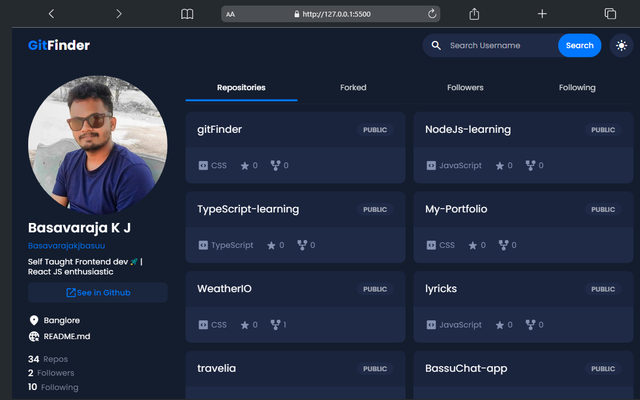Switch to the Forked tab
The image size is (640, 400).
tap(353, 87)
